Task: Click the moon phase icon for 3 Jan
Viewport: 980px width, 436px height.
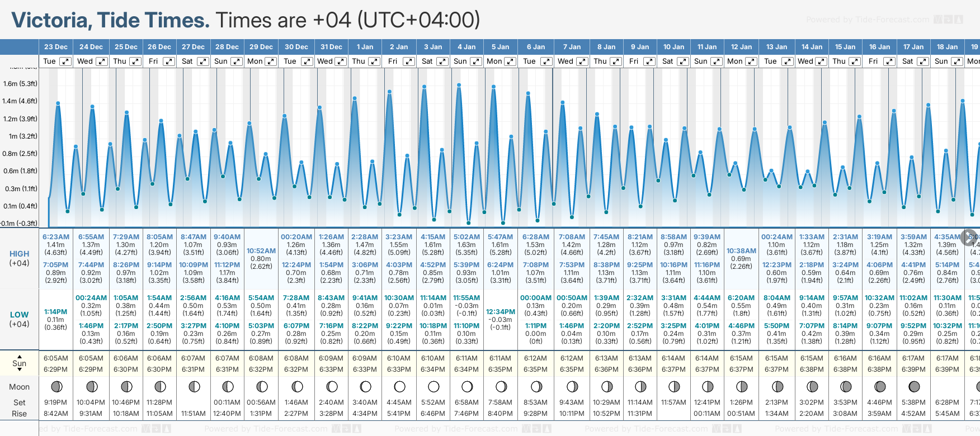Action: coord(433,386)
